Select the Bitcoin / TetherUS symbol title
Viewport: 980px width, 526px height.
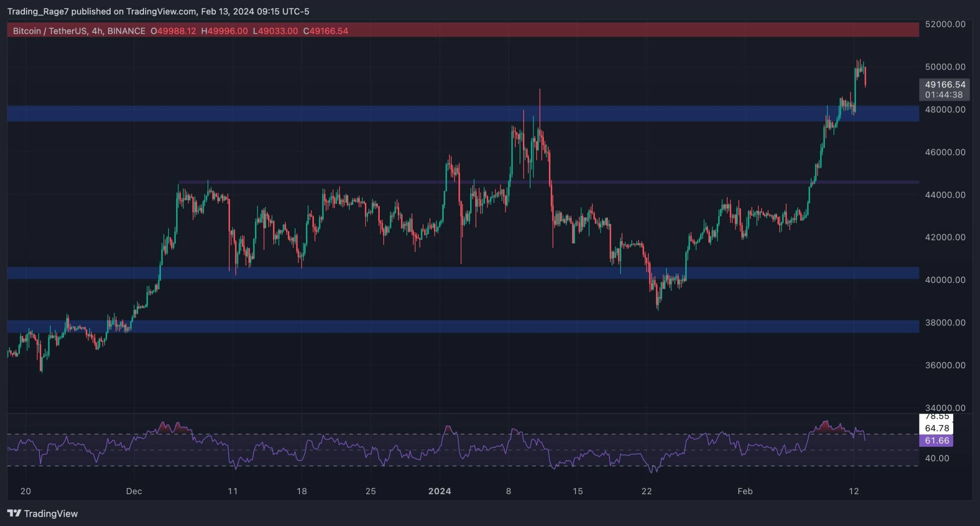49,31
